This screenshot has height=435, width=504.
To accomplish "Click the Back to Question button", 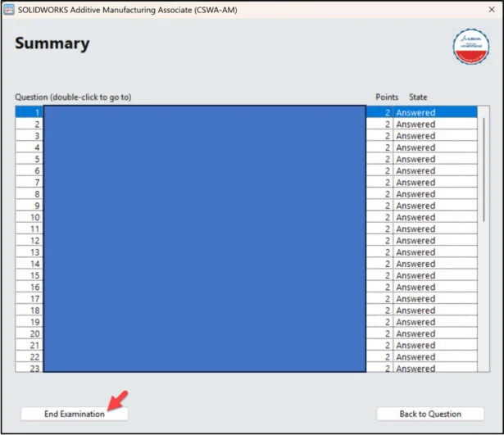I will (429, 414).
